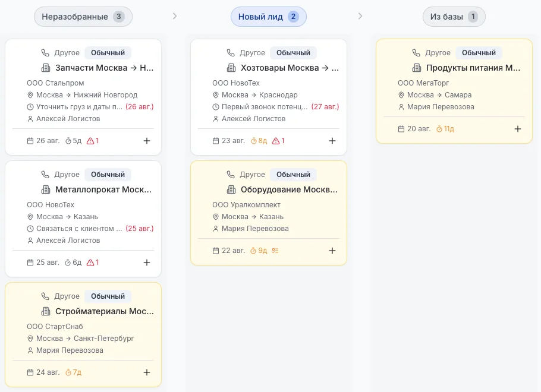Click building icon next to Запчасти Москва
This screenshot has width=541, height=392.
coord(46,68)
